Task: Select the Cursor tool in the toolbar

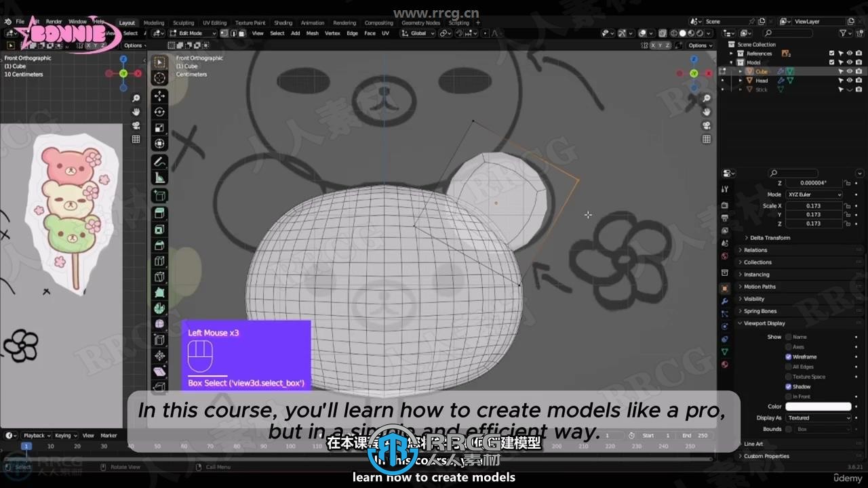Action: pos(159,79)
